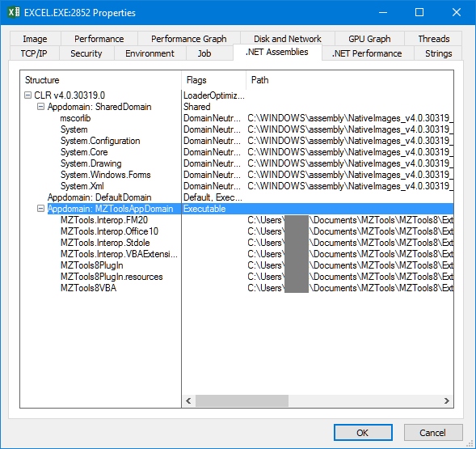Select System.Windows.Forms in the tree
Image resolution: width=476 pixels, height=449 pixels.
(105, 175)
